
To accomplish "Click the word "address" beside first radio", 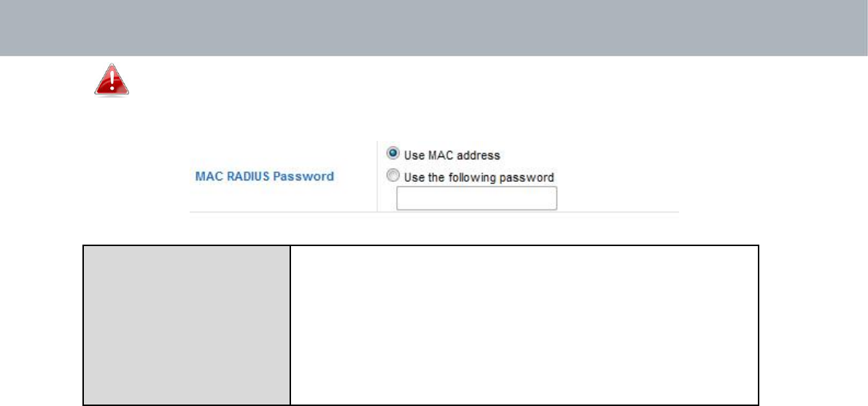I will coord(481,155).
